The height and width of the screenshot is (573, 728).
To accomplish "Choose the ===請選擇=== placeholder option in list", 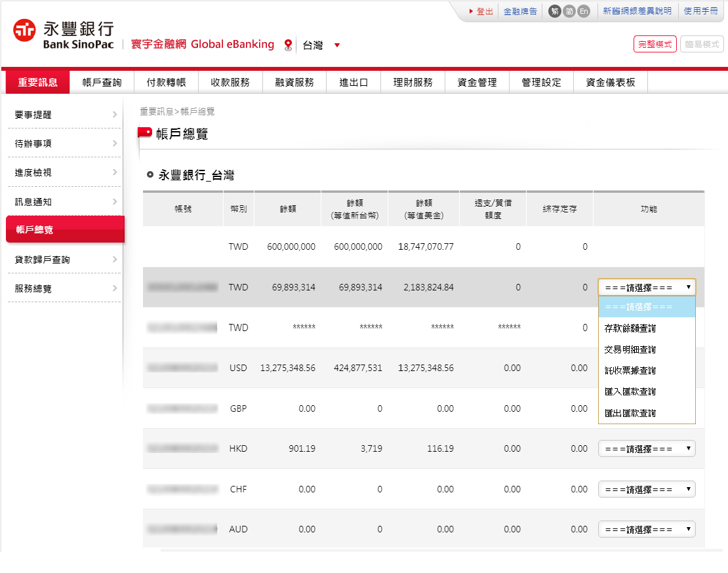I will point(647,307).
